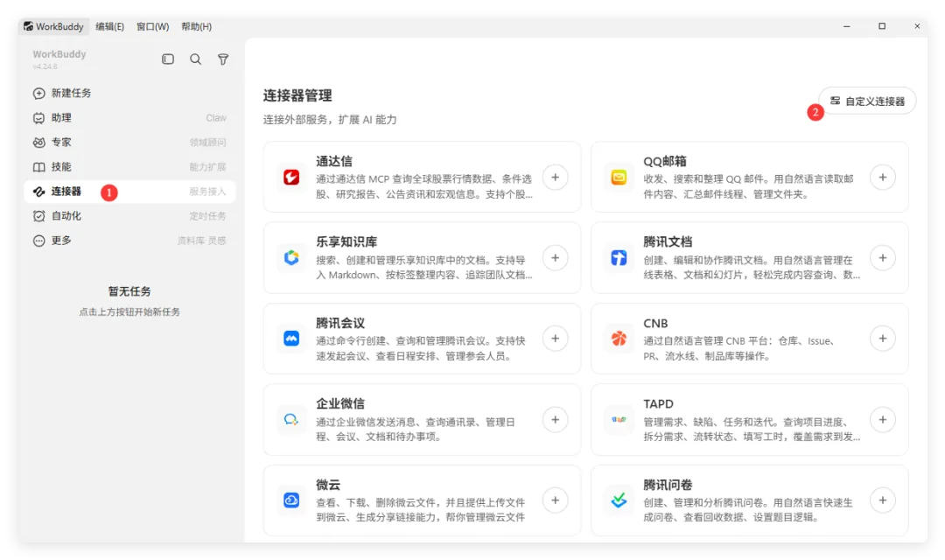Add the 企业微信 connector with plus
This screenshot has height=560, width=945.
coord(555,419)
